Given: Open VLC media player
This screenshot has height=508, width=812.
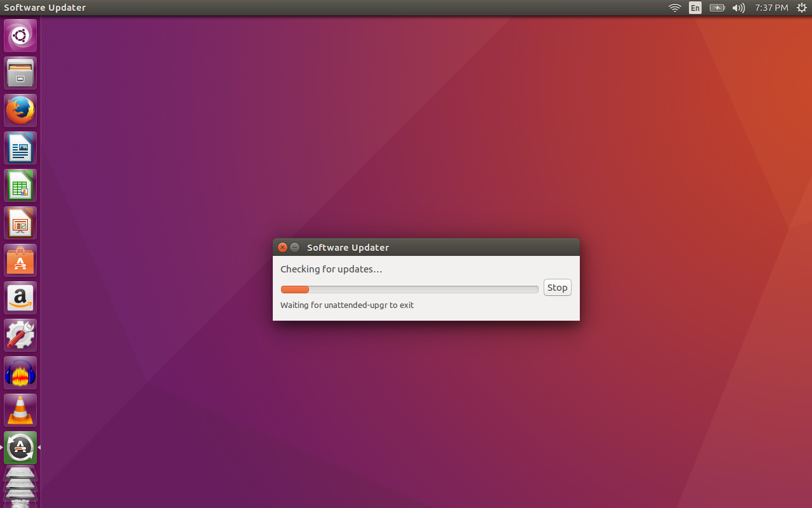Looking at the screenshot, I should tap(20, 410).
